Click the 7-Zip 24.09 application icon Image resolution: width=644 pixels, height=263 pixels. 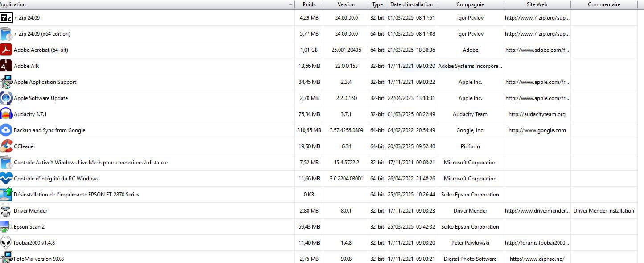(x=6, y=18)
